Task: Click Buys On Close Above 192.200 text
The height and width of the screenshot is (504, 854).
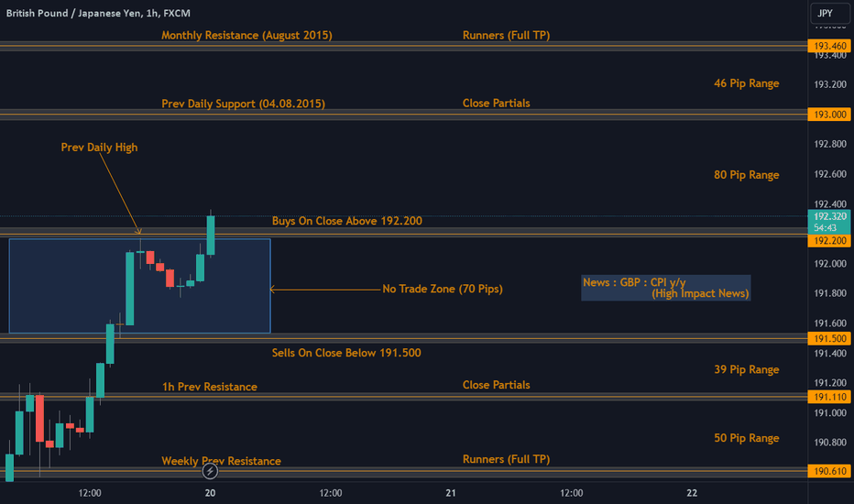Action: point(347,221)
